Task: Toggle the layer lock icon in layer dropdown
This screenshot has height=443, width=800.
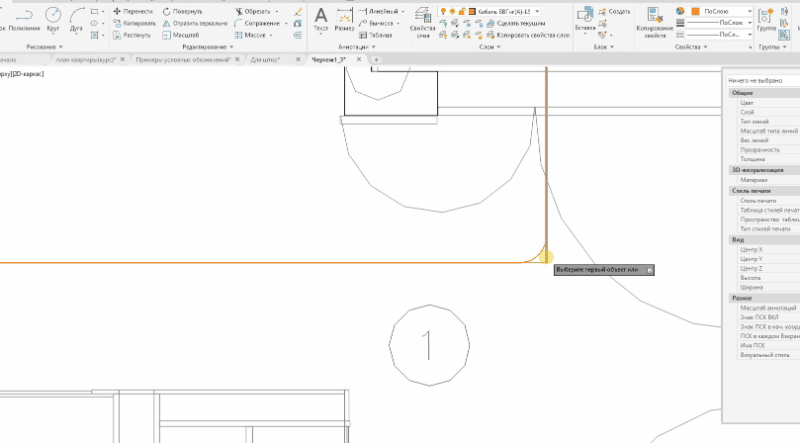Action: [461, 11]
